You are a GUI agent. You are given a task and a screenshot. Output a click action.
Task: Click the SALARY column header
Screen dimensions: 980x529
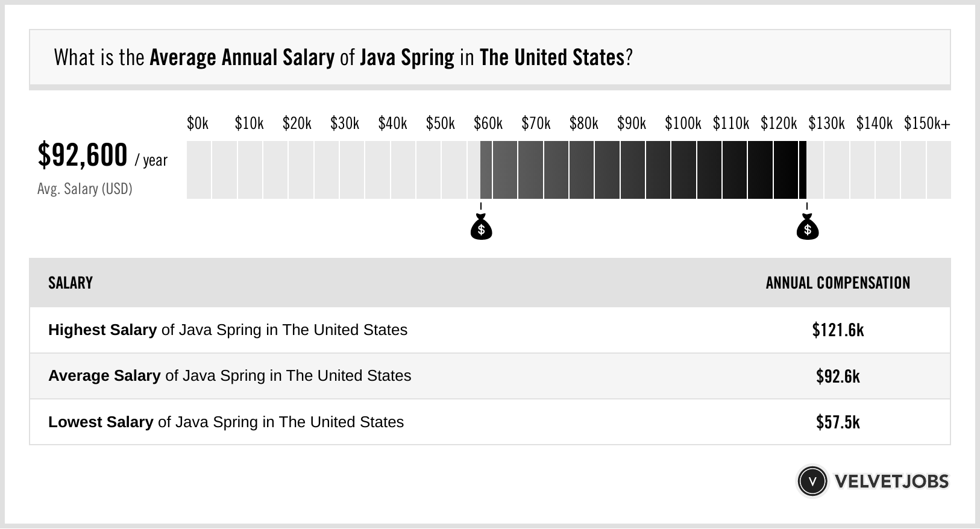point(71,283)
